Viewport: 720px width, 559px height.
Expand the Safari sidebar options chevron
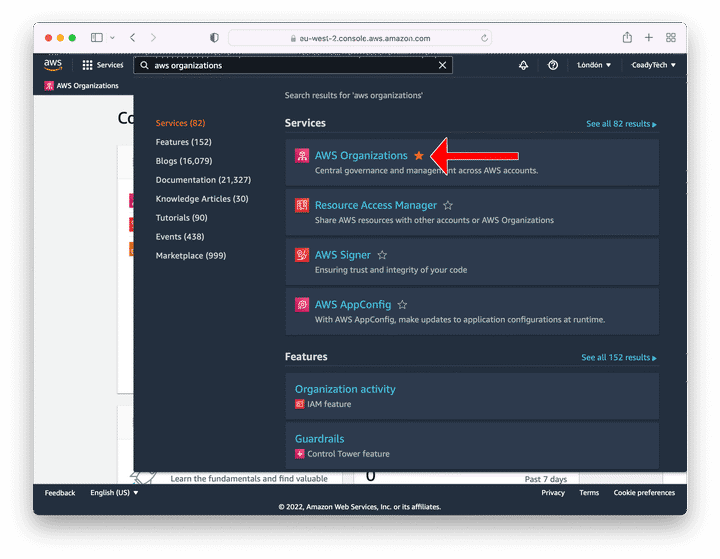[x=112, y=38]
